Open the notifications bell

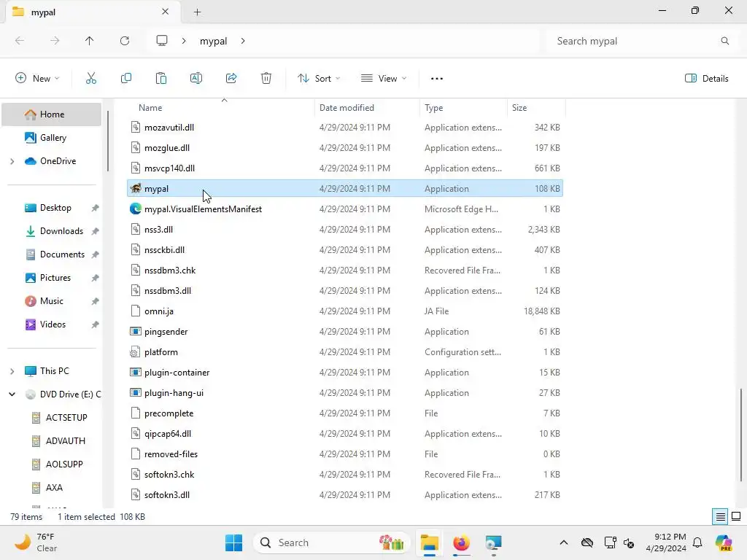pyautogui.click(x=697, y=542)
